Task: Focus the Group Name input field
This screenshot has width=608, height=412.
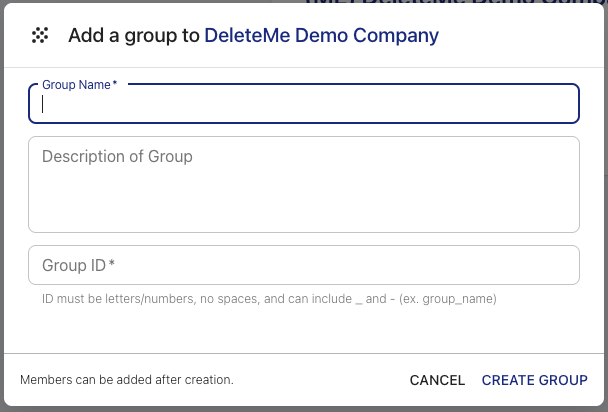Action: [x=304, y=103]
